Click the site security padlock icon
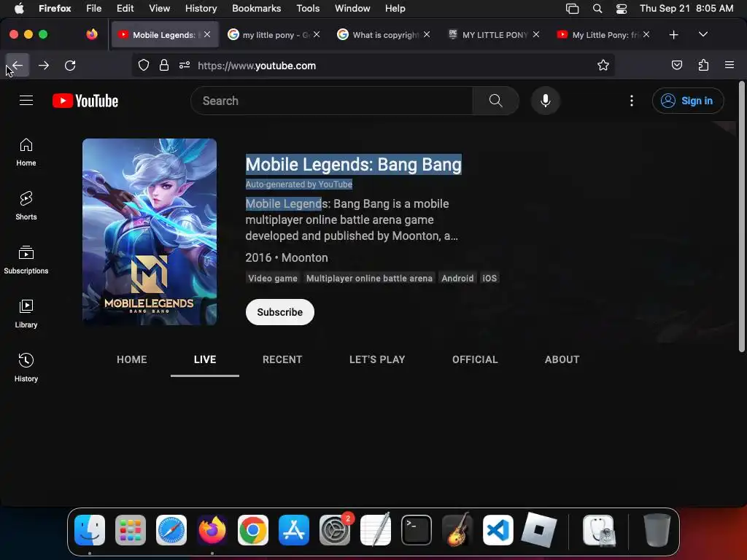747x560 pixels. pos(164,65)
